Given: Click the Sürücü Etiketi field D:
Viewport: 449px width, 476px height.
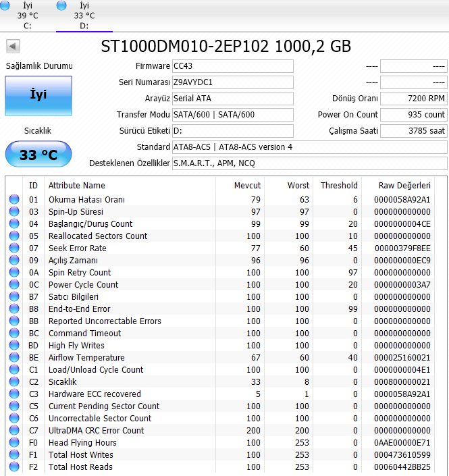Looking at the screenshot, I should click(x=233, y=131).
